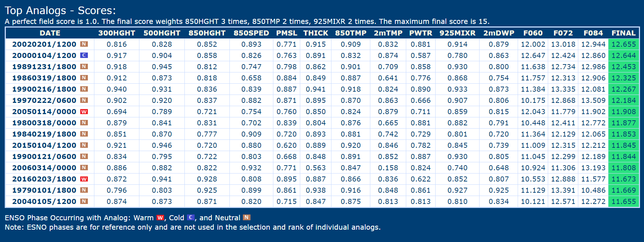The height and width of the screenshot is (242, 644).
Task: Click the THICK value 0.563
Action: pos(316,168)
